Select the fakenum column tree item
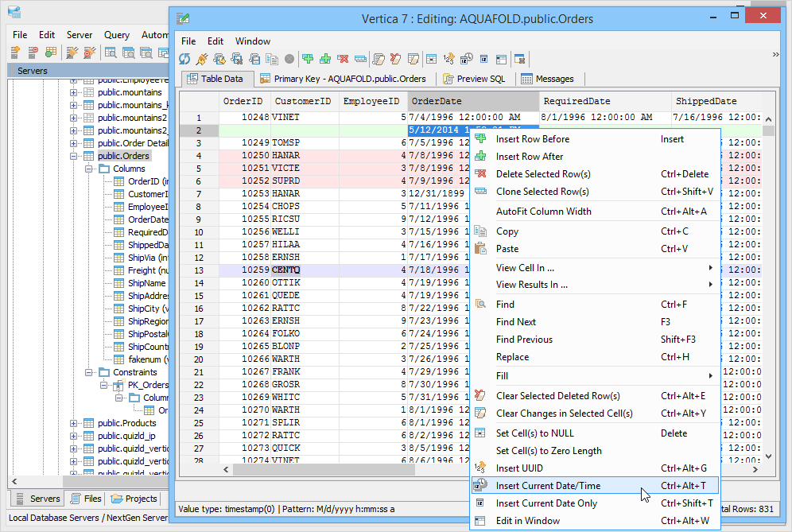The height and width of the screenshot is (532, 792). 148,359
